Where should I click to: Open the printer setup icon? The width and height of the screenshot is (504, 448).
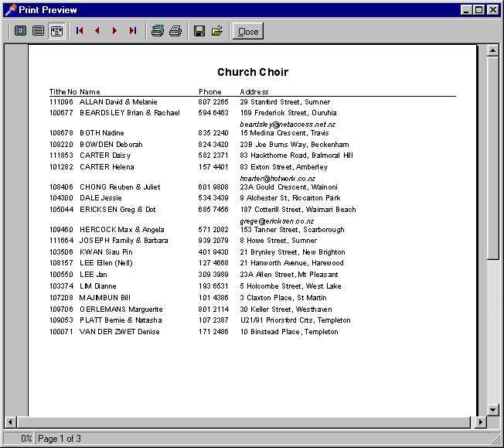(158, 31)
